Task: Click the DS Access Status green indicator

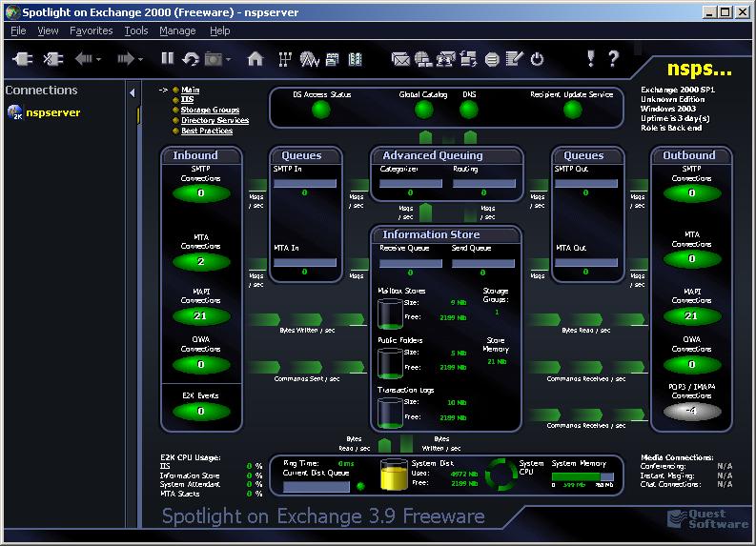Action: pyautogui.click(x=321, y=111)
